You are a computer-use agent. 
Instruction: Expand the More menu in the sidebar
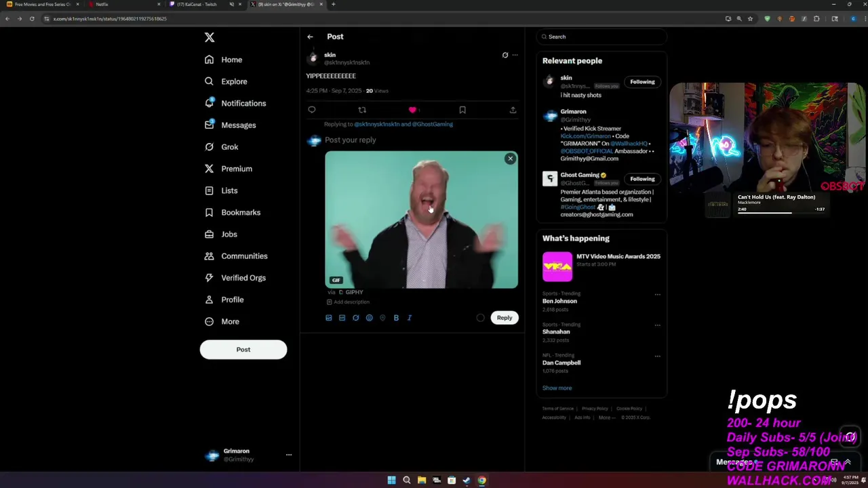[x=222, y=321]
